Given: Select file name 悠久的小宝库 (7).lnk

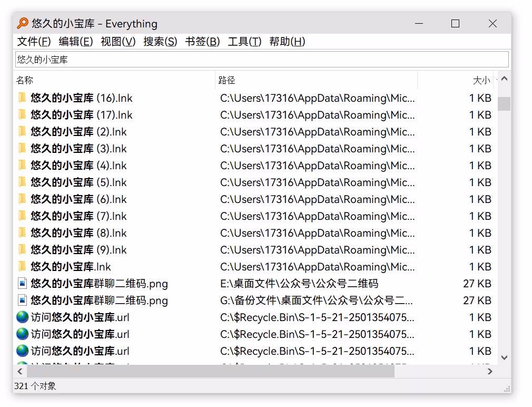Looking at the screenshot, I should tap(78, 216).
